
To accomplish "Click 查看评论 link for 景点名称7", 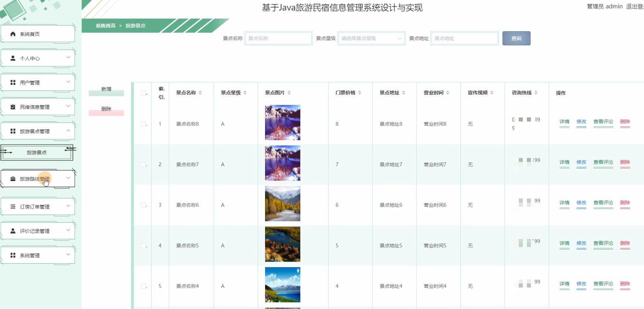I will pos(603,162).
